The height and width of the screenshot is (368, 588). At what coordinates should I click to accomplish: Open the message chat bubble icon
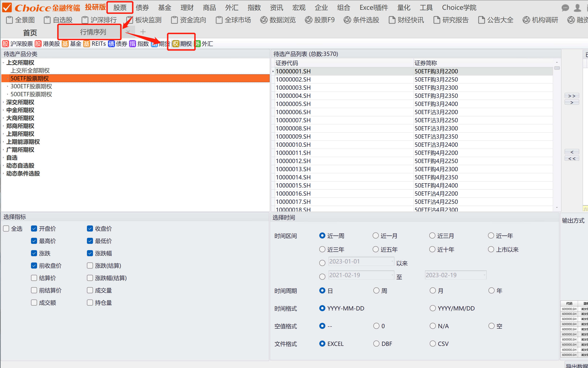click(565, 8)
